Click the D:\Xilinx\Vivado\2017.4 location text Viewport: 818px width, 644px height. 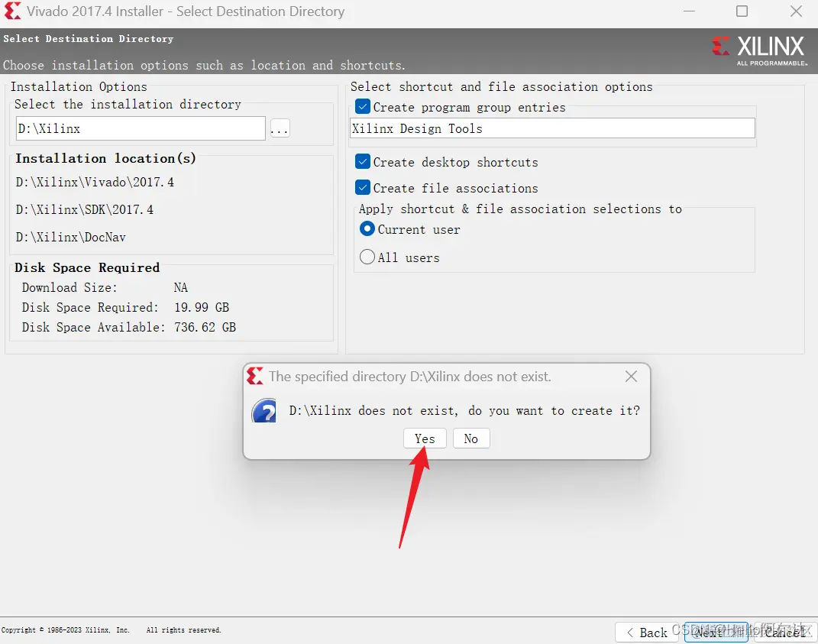(95, 182)
